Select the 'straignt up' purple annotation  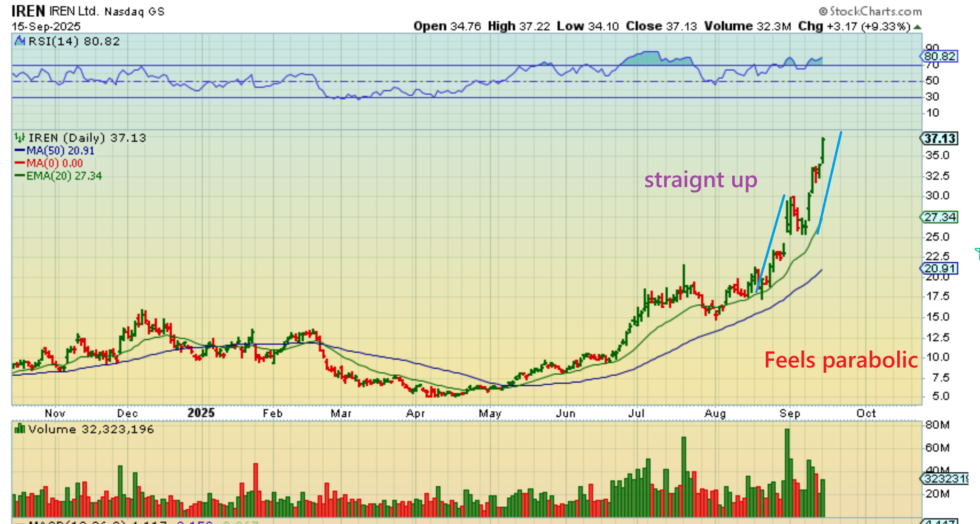click(x=700, y=180)
